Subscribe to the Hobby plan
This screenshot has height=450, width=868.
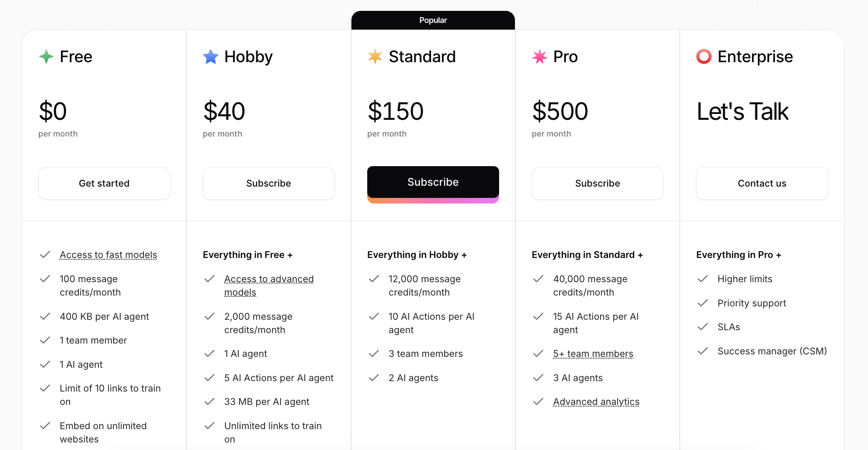tap(269, 183)
